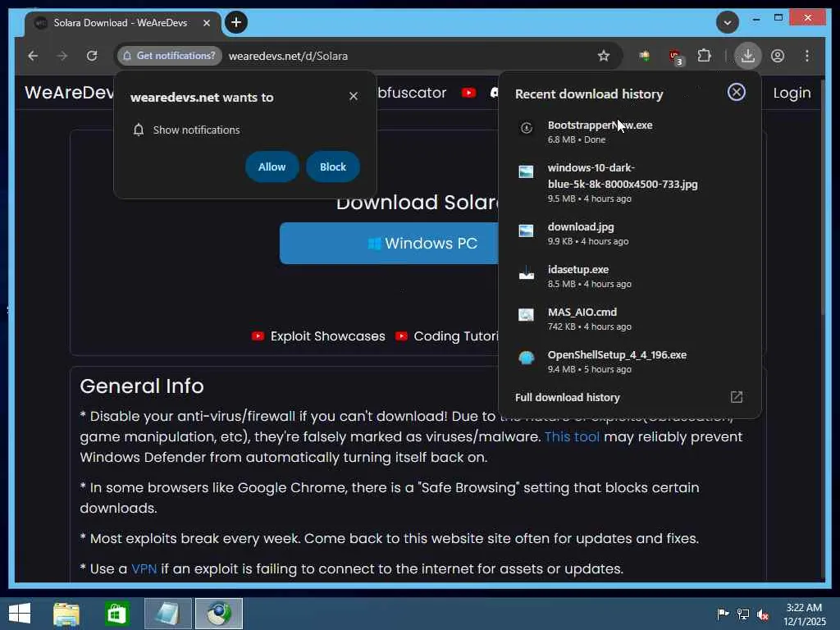Open the Obfuscator nav item

click(x=412, y=92)
